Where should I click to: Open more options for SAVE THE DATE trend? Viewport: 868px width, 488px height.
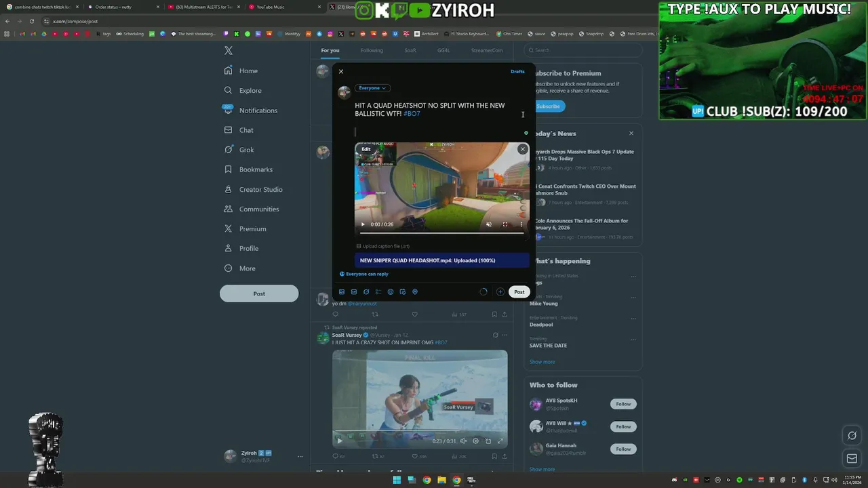pos(633,339)
